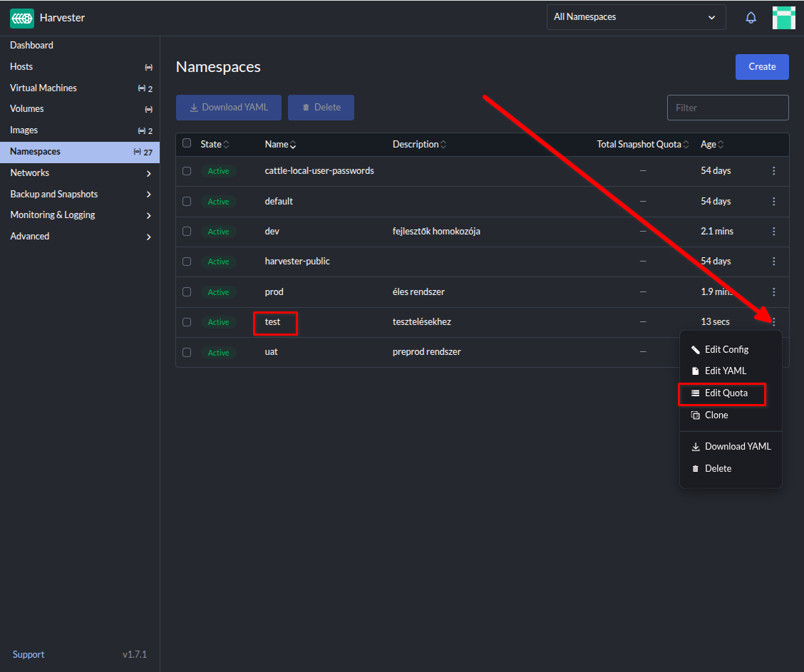Click the sort icon on Age column

(721, 145)
